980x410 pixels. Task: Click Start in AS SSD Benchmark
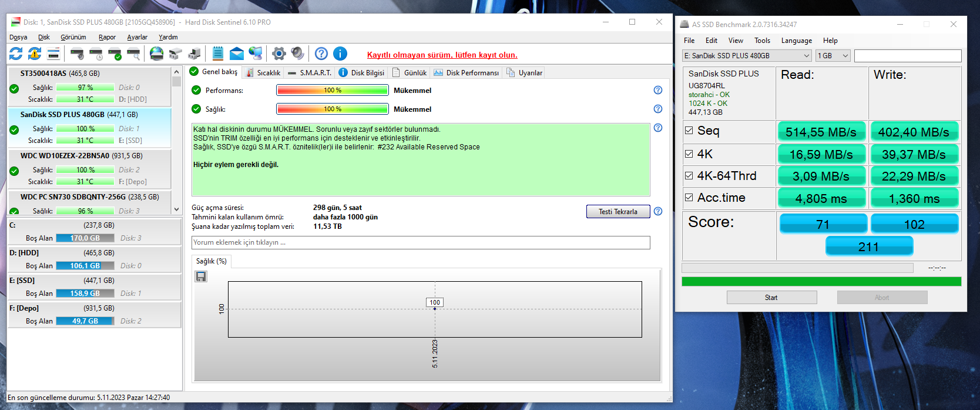point(771,298)
